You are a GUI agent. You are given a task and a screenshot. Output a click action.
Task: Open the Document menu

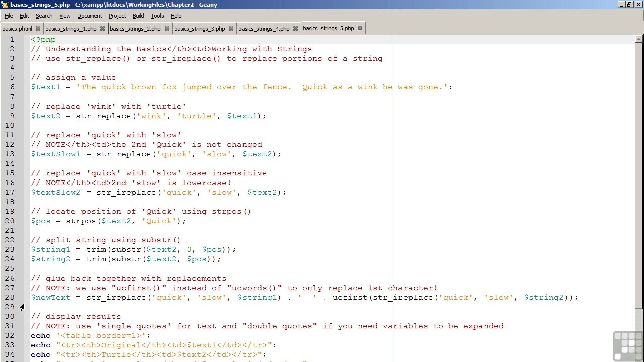tap(90, 16)
